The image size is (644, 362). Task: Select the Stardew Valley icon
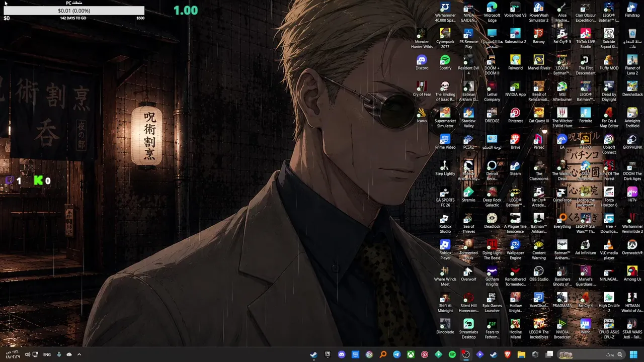pos(468,117)
